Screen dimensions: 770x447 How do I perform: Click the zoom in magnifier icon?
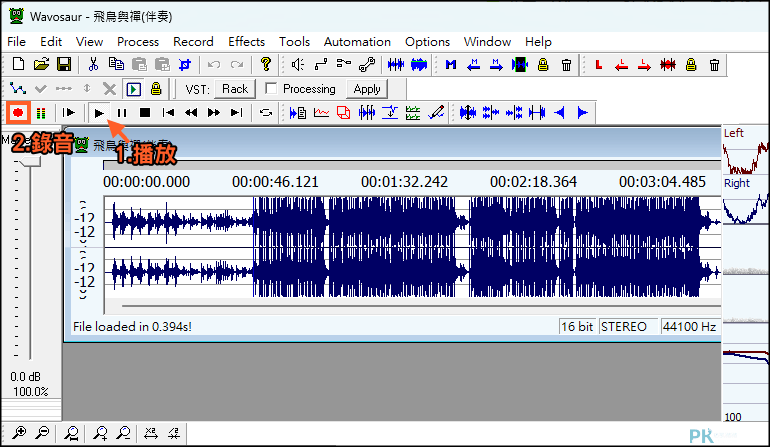pos(19,433)
